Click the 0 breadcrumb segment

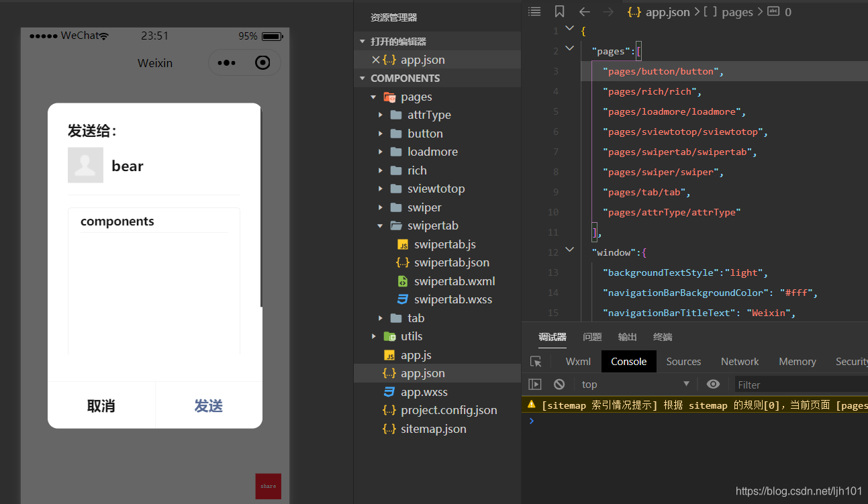click(788, 12)
